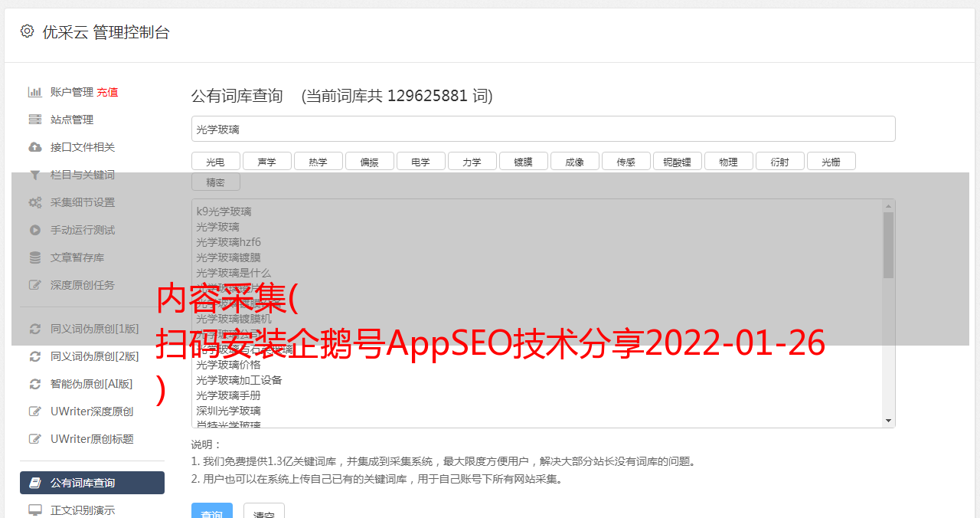980x518 pixels.
Task: Click the blue 查询 button
Action: pyautogui.click(x=211, y=511)
